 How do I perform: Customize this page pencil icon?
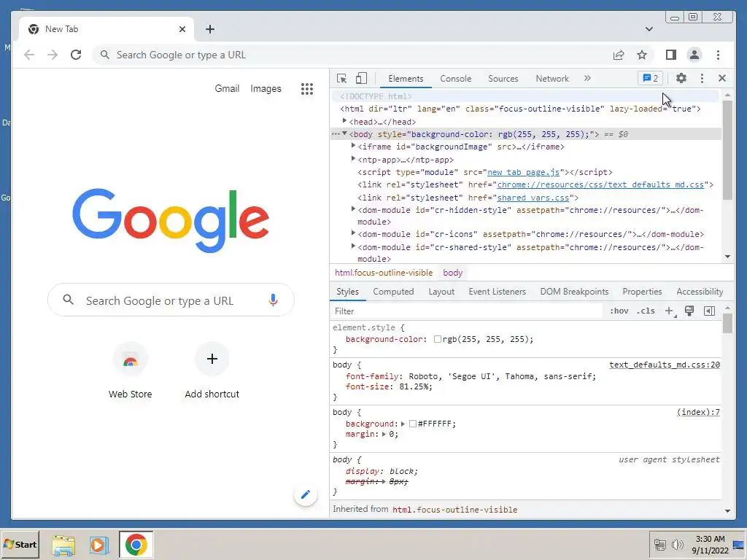(x=306, y=495)
